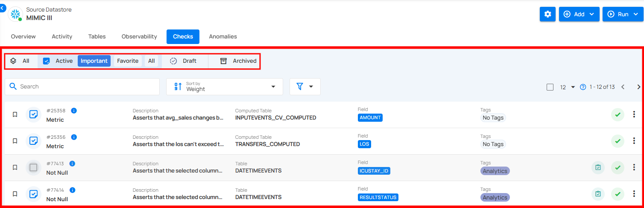This screenshot has height=208, width=644.
Task: Switch to the Anomalies tab
Action: 223,37
